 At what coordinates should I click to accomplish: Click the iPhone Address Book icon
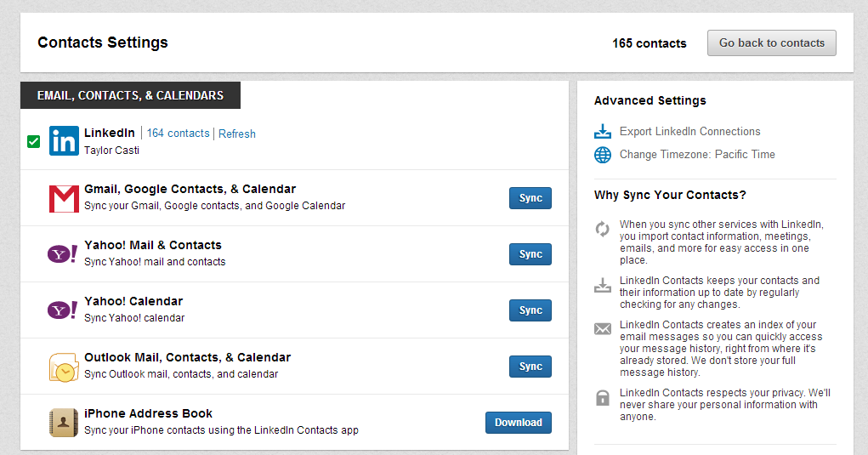pos(64,423)
